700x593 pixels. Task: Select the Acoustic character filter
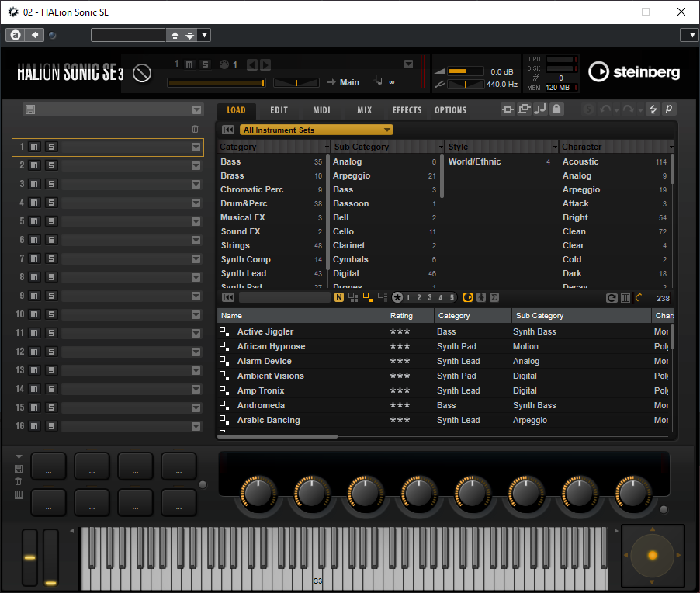580,161
